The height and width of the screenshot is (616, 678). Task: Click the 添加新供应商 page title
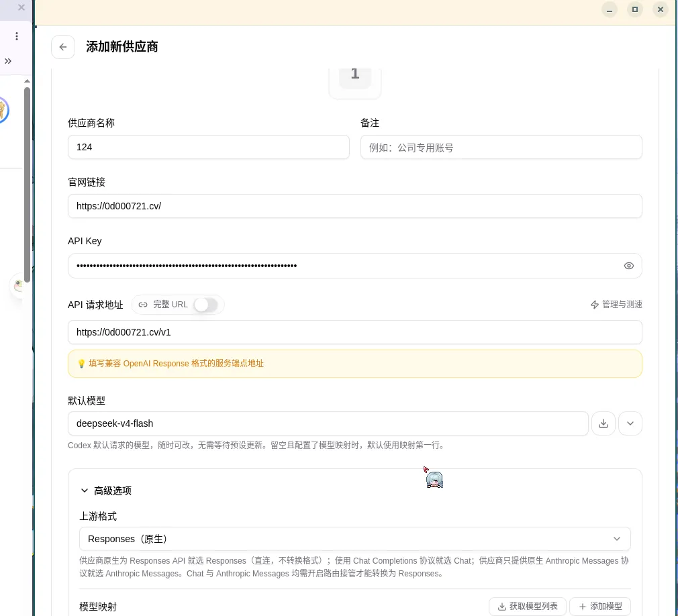point(122,47)
